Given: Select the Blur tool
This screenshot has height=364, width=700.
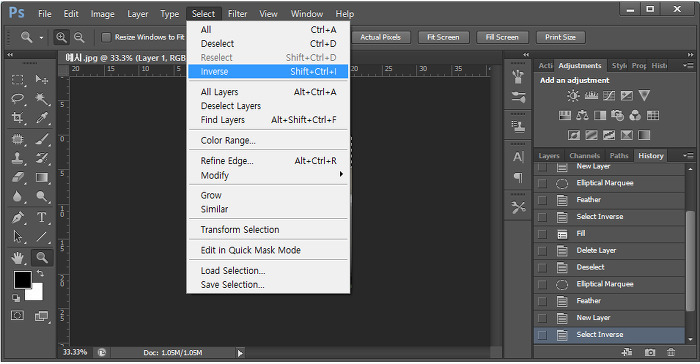Looking at the screenshot, I should pyautogui.click(x=17, y=197).
